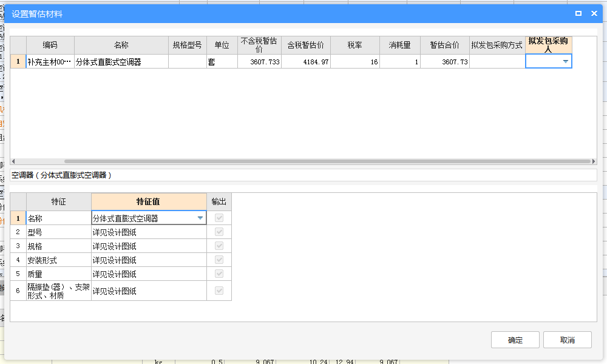
Task: Select the 规格 feature value cell
Action: (148, 246)
